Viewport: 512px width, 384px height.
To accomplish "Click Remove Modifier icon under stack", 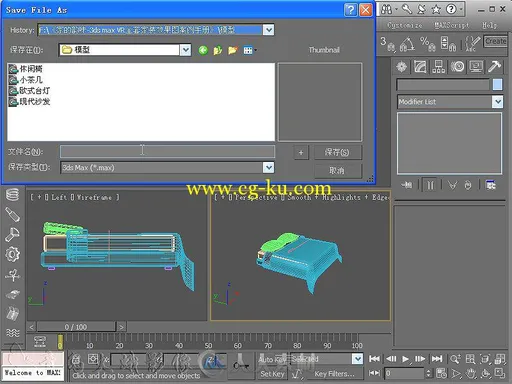I will pos(468,185).
